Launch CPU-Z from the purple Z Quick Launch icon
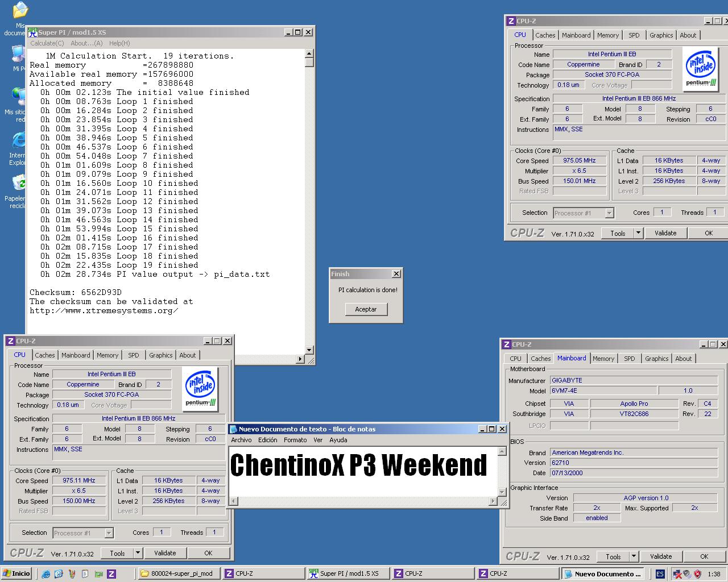 tap(111, 574)
